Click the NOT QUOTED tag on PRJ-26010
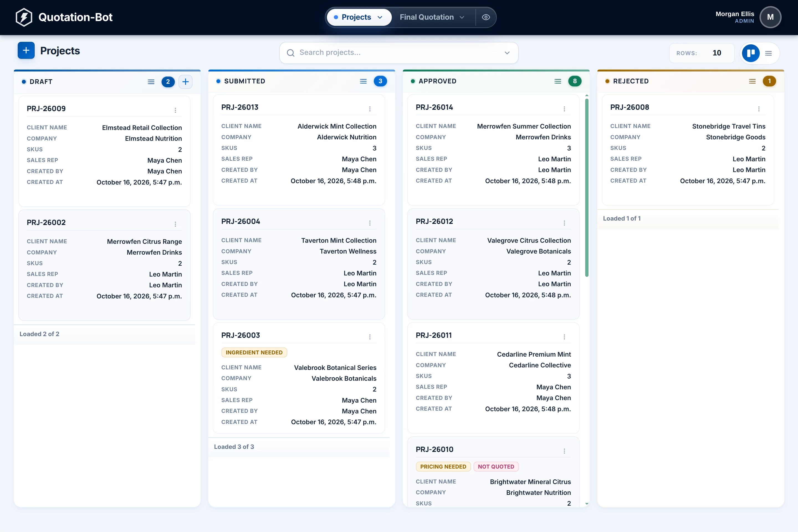The image size is (798, 532). [x=496, y=467]
